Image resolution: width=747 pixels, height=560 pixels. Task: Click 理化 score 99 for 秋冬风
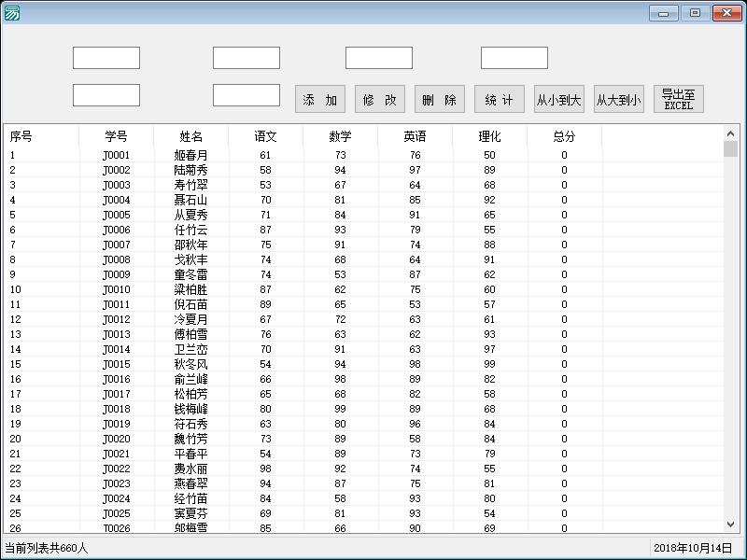(489, 364)
